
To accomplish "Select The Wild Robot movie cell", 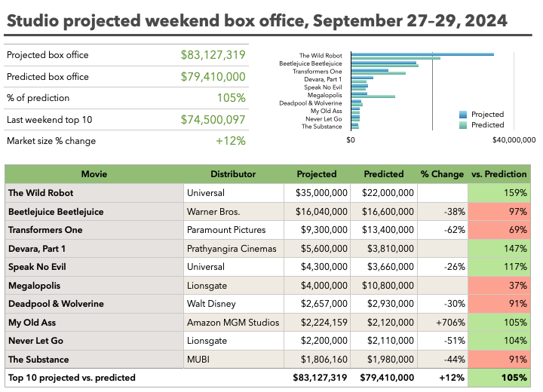I will click(x=94, y=193).
